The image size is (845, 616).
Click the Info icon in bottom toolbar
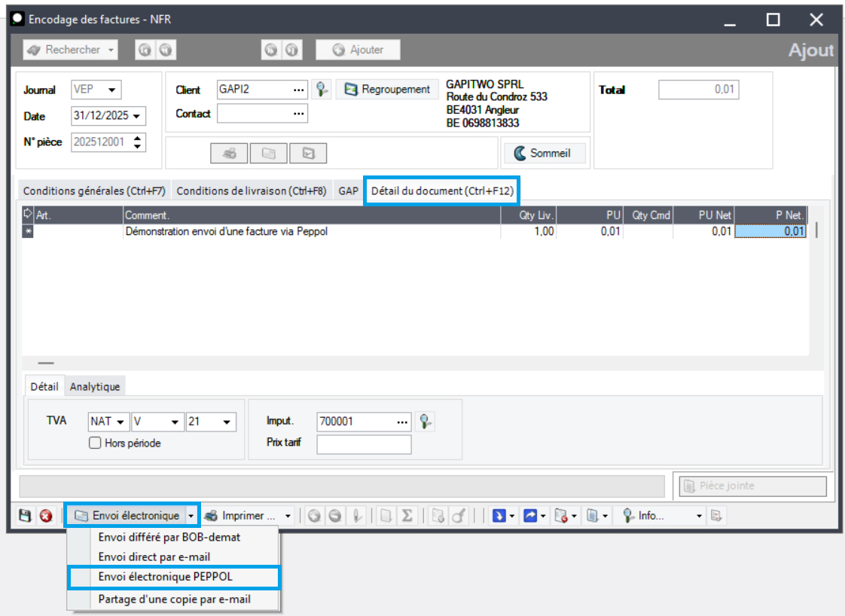point(627,516)
